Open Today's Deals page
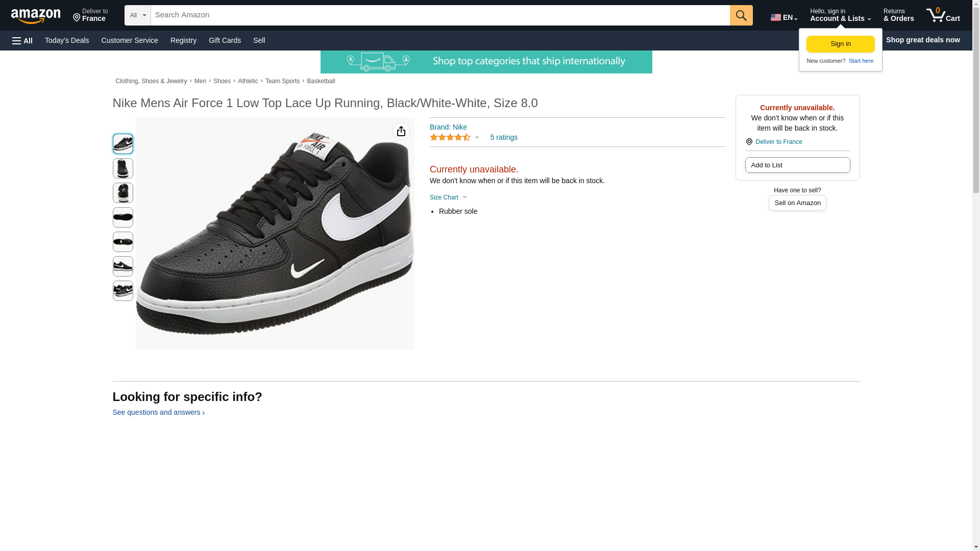980x551 pixels. pyautogui.click(x=67, y=40)
